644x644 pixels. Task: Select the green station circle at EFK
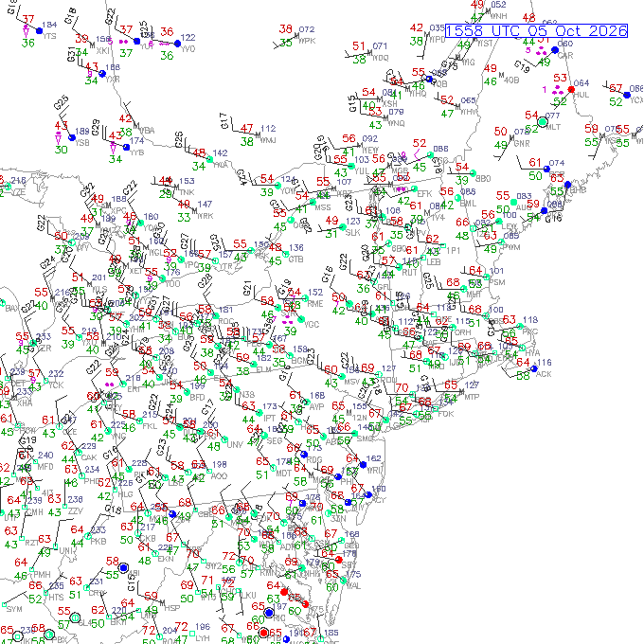(x=415, y=188)
